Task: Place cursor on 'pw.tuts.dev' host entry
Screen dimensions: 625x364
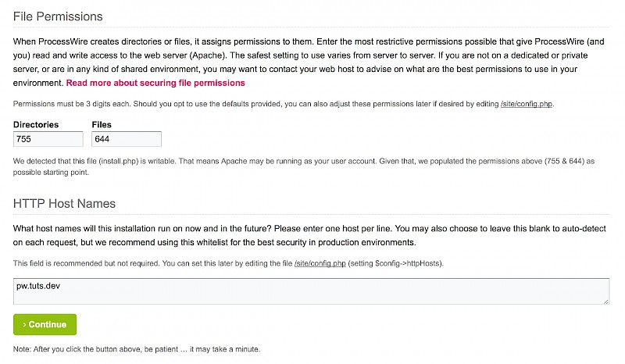Action: pyautogui.click(x=38, y=286)
